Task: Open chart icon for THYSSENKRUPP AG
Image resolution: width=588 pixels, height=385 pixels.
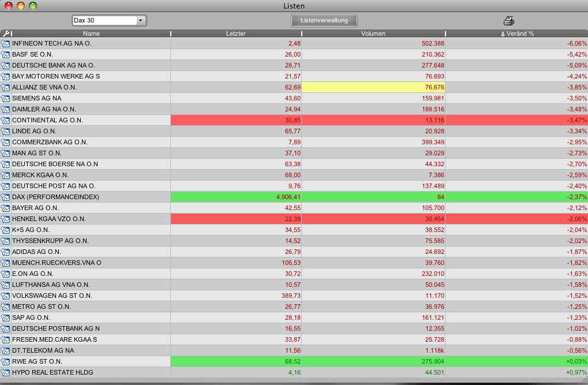Action: point(6,241)
